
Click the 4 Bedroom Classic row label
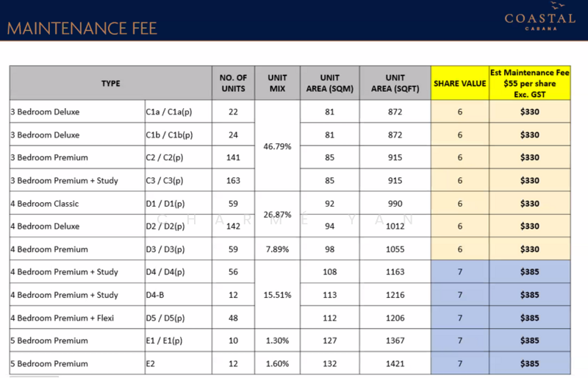(x=44, y=203)
